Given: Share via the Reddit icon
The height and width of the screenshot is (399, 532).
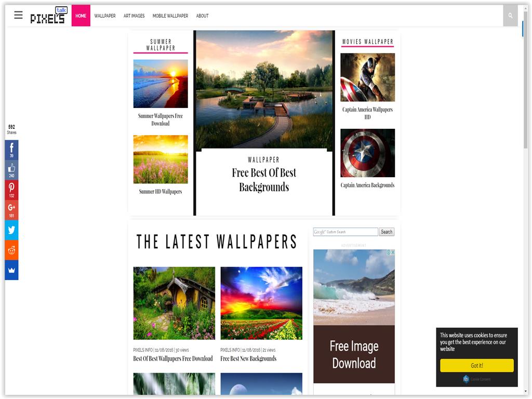Looking at the screenshot, I should click(11, 250).
